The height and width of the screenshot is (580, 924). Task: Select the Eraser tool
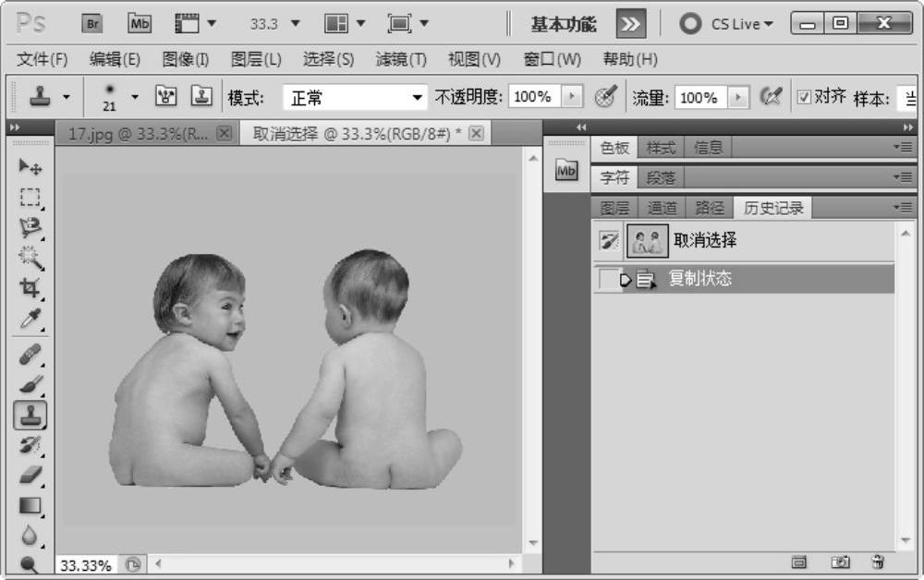pyautogui.click(x=30, y=475)
